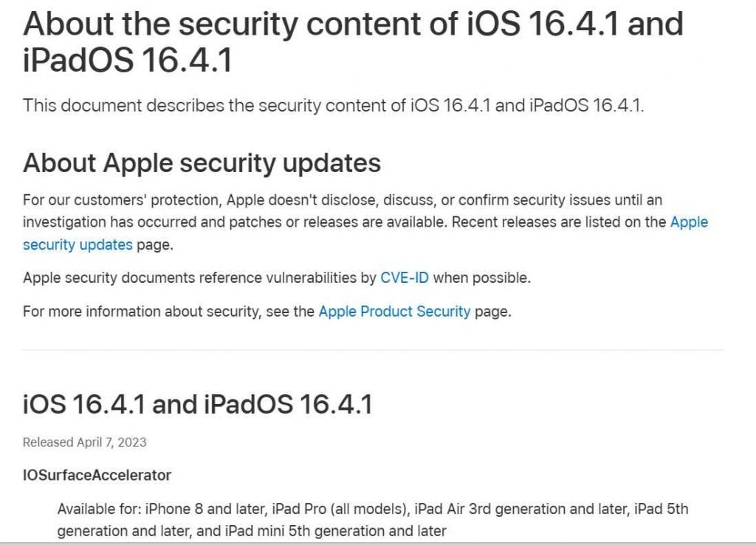Click the words "when possible." after CVE-ID
The width and height of the screenshot is (756, 545).
[481, 278]
